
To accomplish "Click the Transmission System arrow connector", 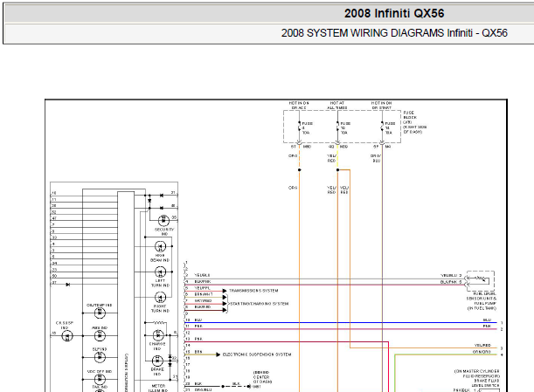I will coord(225,291).
